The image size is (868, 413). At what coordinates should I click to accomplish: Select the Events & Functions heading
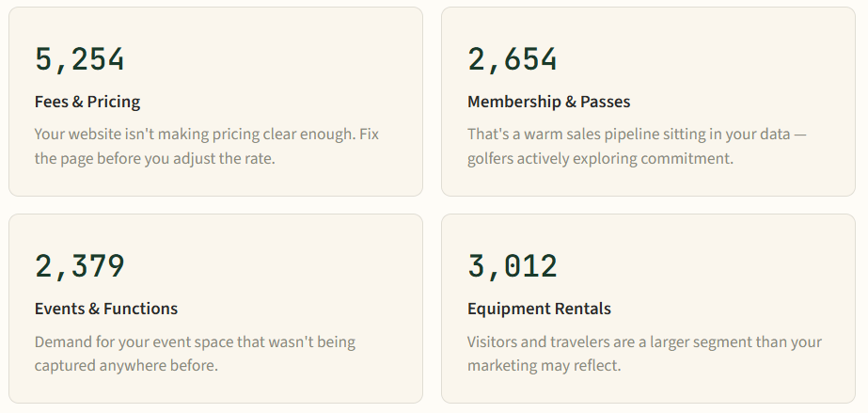coord(106,309)
